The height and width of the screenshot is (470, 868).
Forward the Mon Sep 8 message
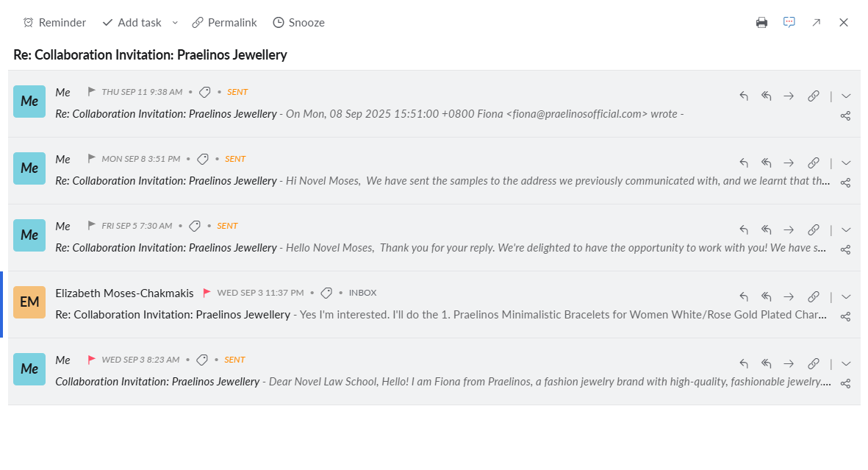[789, 163]
